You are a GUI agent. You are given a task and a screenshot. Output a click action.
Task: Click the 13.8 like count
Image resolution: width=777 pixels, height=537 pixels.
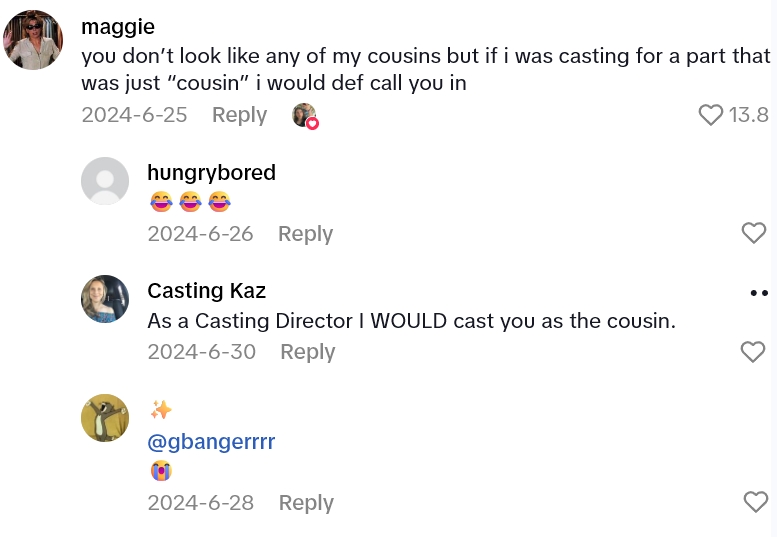(748, 115)
